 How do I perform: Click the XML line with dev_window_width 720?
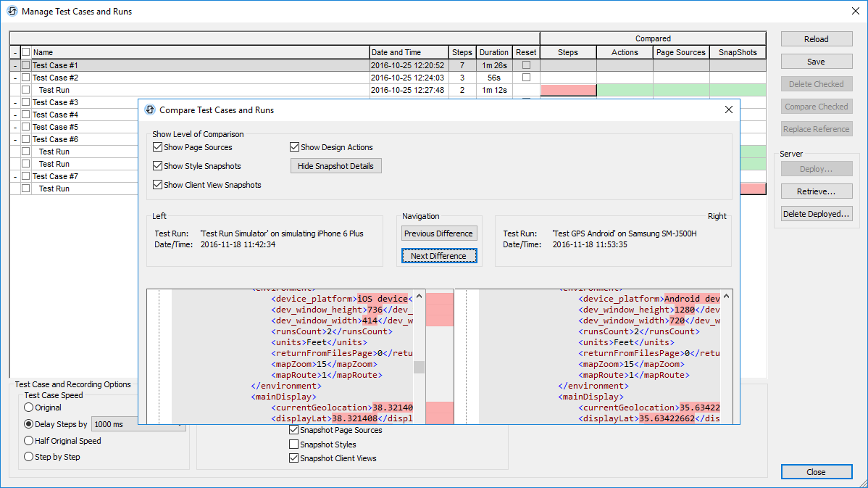[x=648, y=320]
